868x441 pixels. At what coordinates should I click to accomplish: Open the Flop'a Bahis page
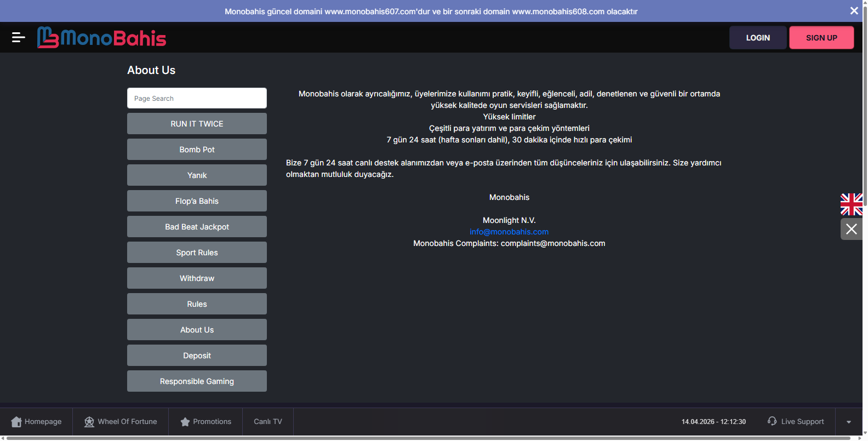click(197, 201)
